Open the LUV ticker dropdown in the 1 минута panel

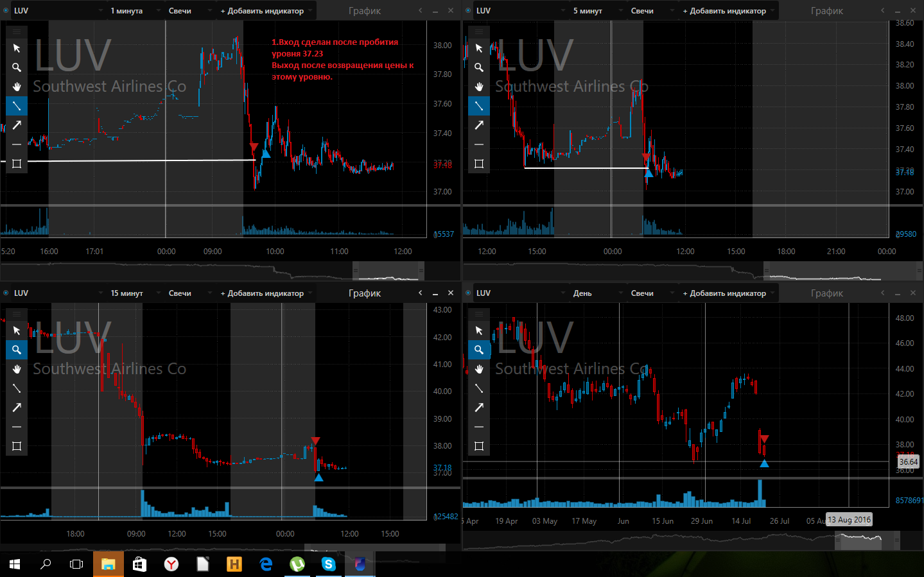pyautogui.click(x=58, y=11)
